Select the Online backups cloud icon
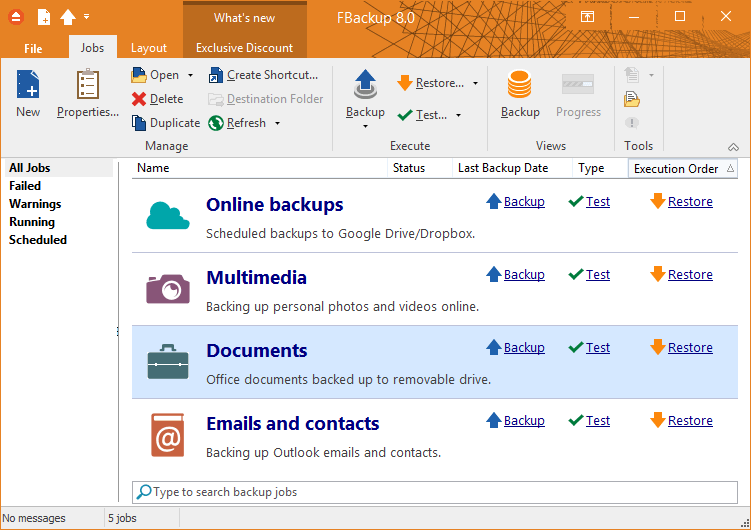 click(x=168, y=216)
